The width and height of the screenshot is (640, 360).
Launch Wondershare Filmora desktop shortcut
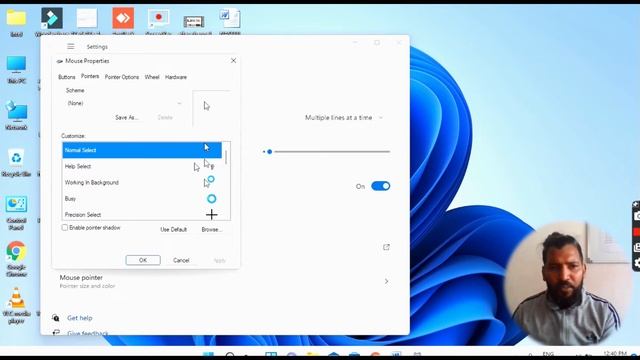click(x=52, y=22)
